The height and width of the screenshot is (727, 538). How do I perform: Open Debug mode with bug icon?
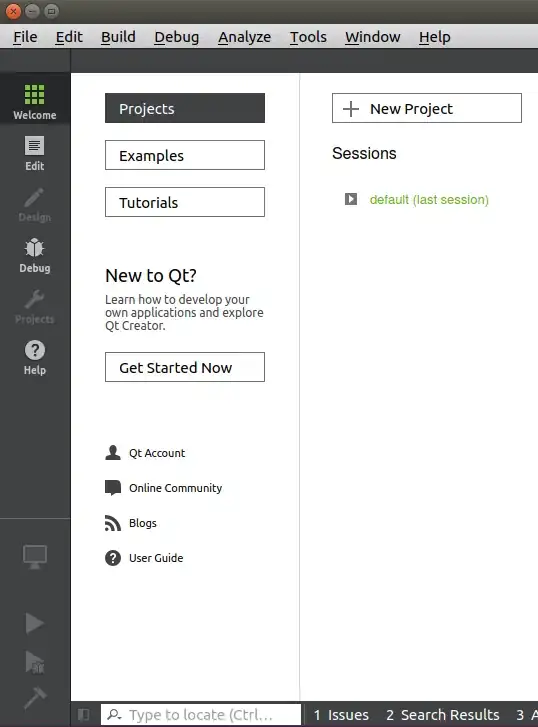(x=35, y=255)
